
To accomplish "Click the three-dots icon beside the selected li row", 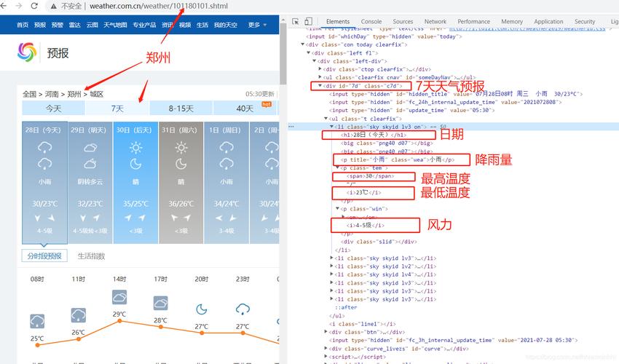I will pyautogui.click(x=291, y=127).
